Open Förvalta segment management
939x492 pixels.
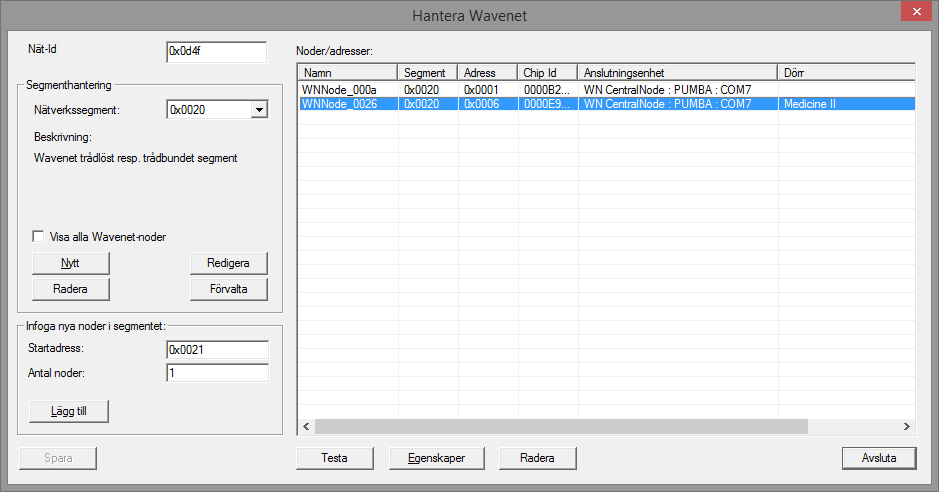[229, 289]
